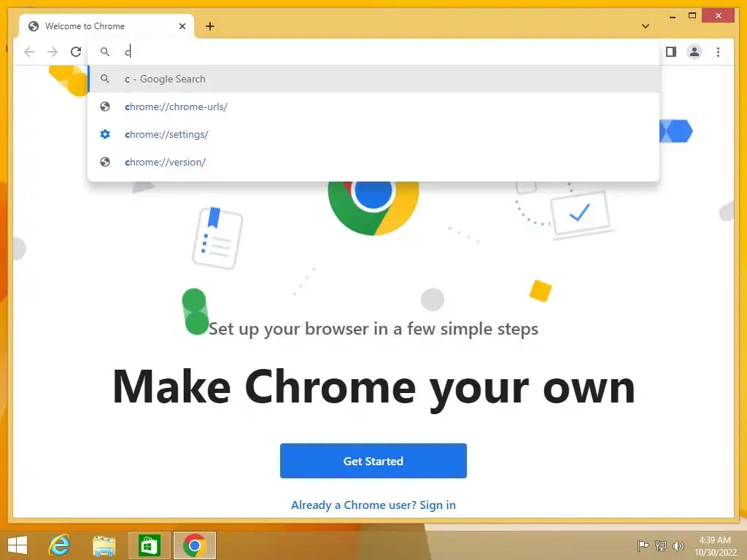Open the Action Center flag icon
Screen dimensions: 747x560
643,545
